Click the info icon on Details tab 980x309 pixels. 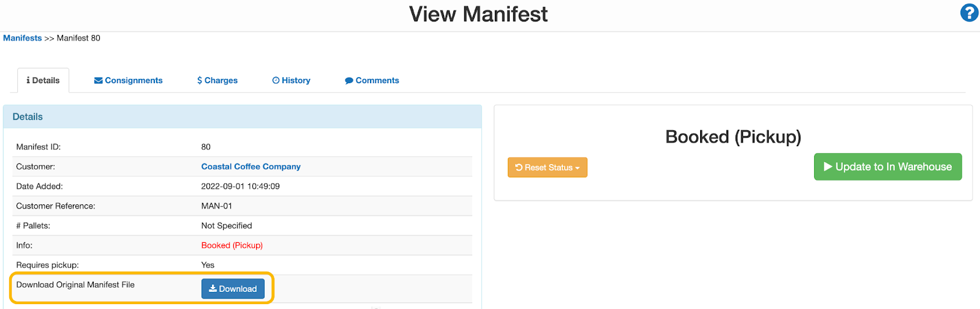28,81
